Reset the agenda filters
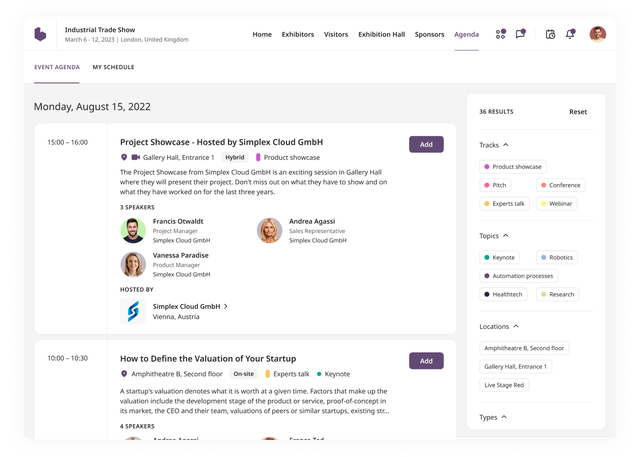 578,112
